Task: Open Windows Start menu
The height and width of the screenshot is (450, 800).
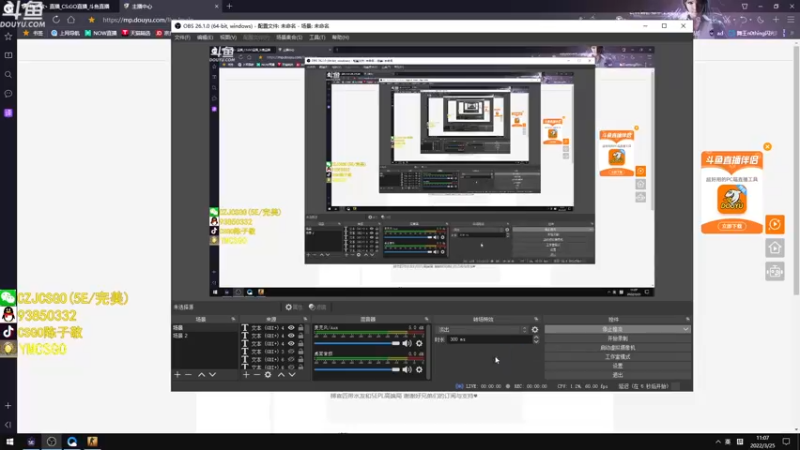Action: click(x=10, y=442)
